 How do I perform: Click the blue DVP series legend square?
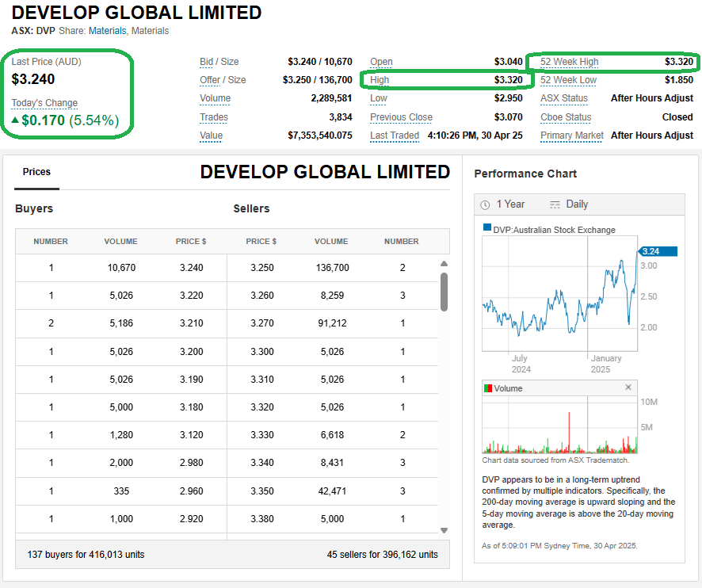pyautogui.click(x=486, y=229)
